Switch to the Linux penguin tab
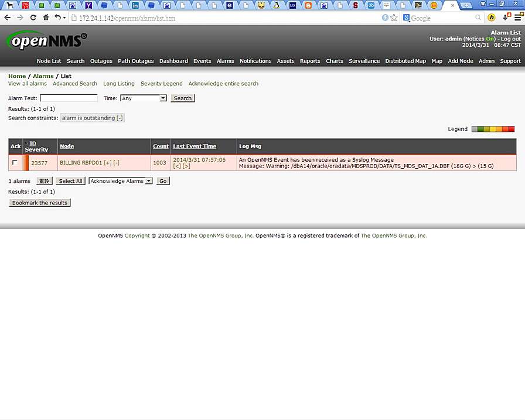The image size is (525, 420). click(277, 5)
